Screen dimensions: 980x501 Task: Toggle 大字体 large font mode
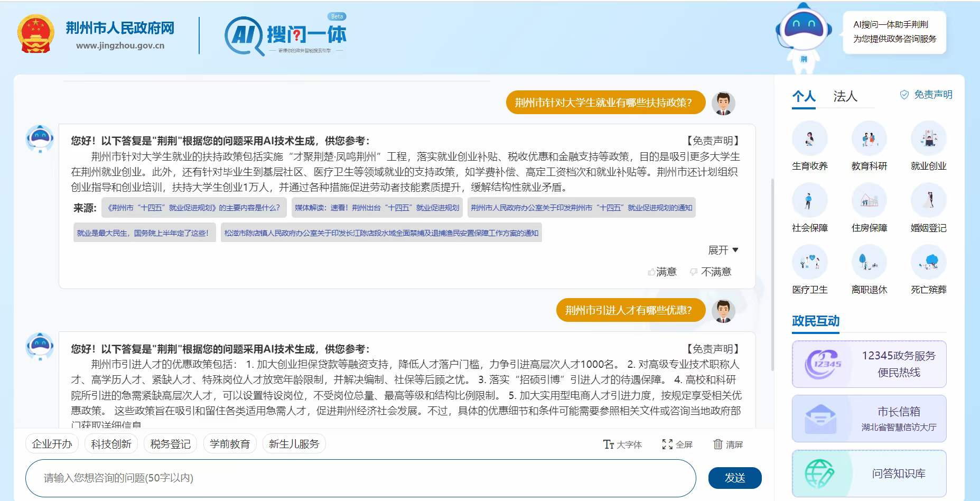click(x=622, y=444)
